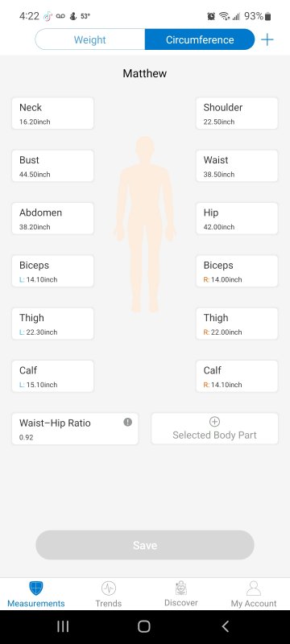Open the Trends heartbeat icon
This screenshot has width=290, height=644.
pyautogui.click(x=109, y=588)
